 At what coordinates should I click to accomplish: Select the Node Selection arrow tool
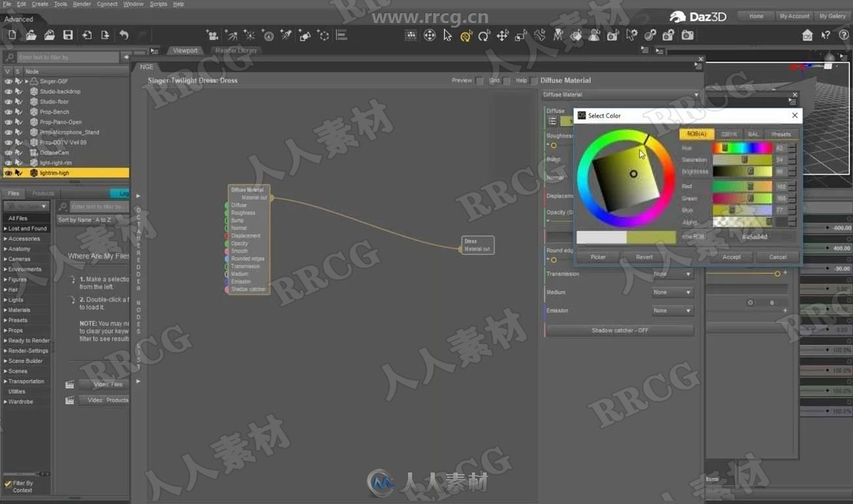[447, 35]
